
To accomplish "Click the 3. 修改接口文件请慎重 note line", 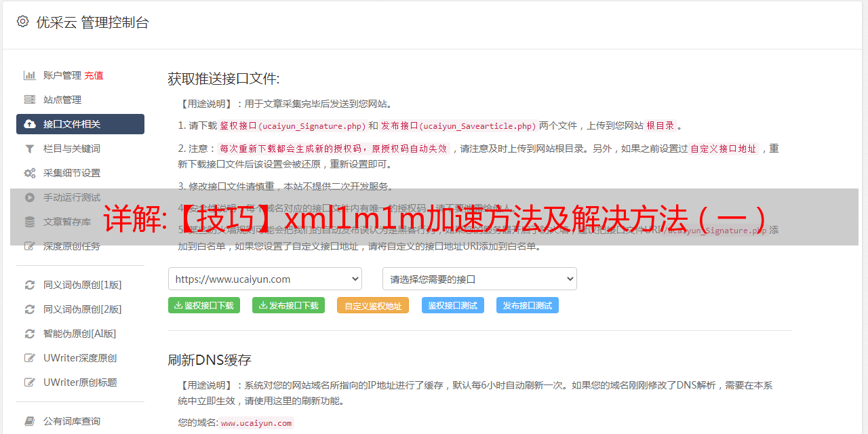I will point(285,186).
